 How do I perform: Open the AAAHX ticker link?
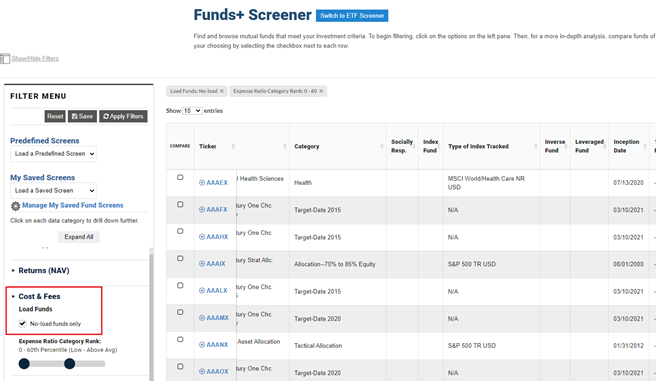coord(217,237)
